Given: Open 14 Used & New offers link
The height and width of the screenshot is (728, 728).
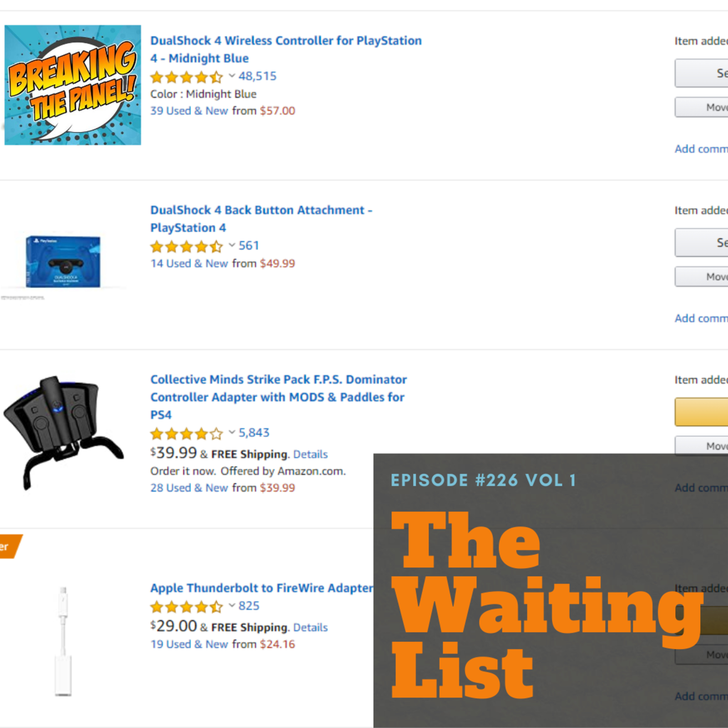Looking at the screenshot, I should 189,263.
